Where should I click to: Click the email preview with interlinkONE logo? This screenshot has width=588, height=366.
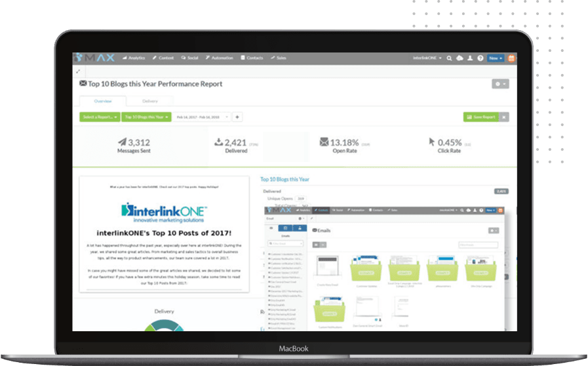[165, 234]
